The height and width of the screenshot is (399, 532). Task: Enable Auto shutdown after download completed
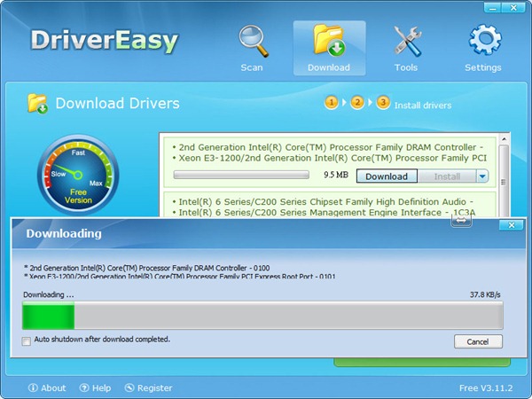click(26, 341)
